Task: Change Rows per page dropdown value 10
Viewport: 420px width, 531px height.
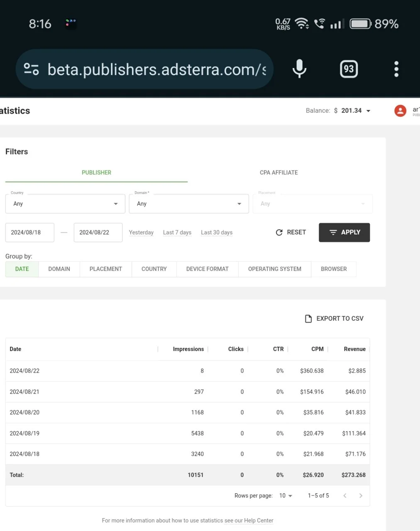Action: point(286,496)
